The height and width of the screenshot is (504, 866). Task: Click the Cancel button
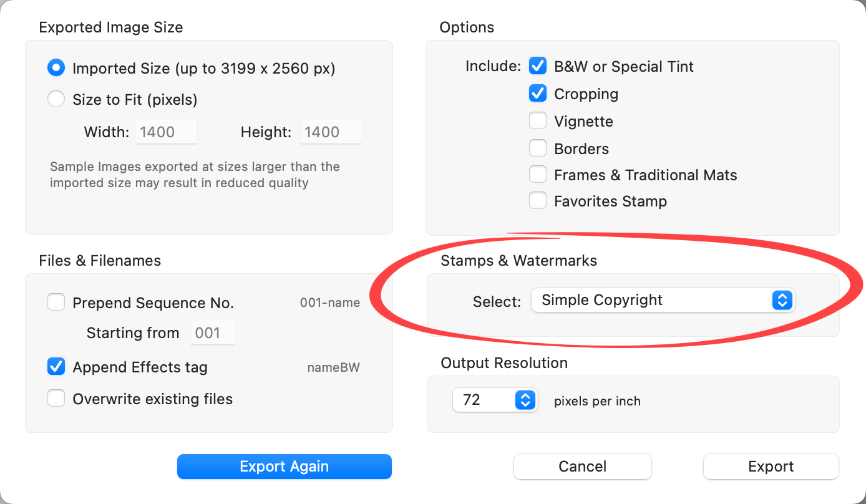(582, 467)
